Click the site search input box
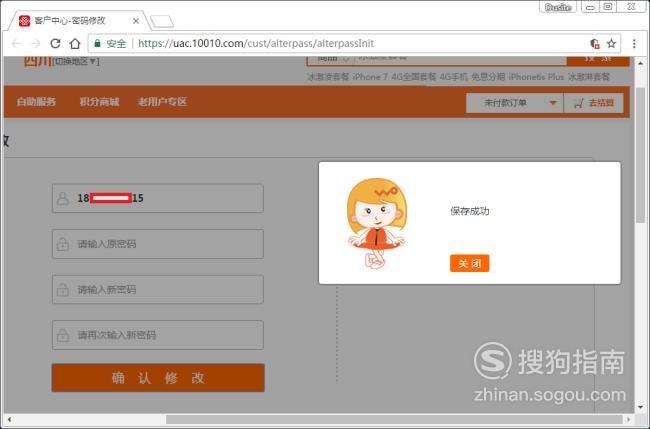650x429 pixels. coord(460,59)
